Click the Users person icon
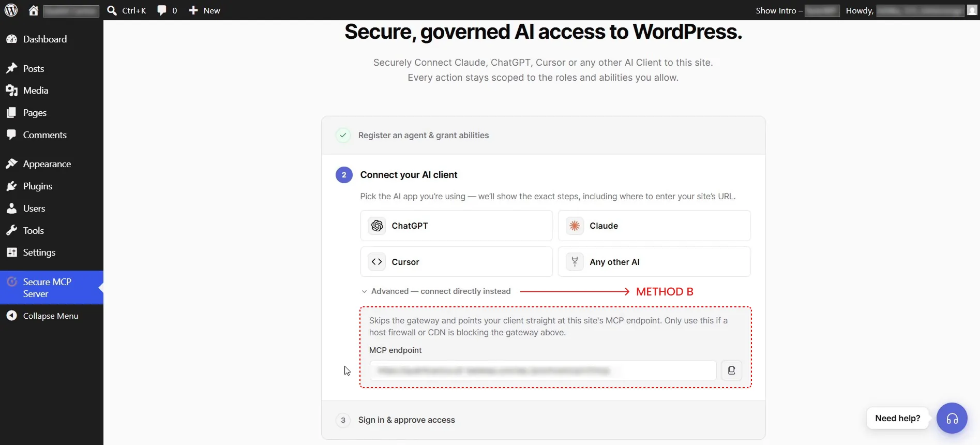 tap(11, 208)
